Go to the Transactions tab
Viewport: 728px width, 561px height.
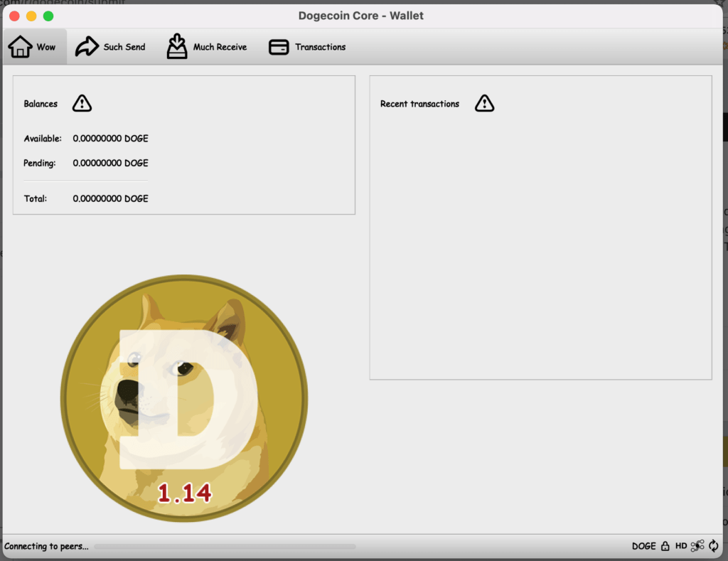307,47
